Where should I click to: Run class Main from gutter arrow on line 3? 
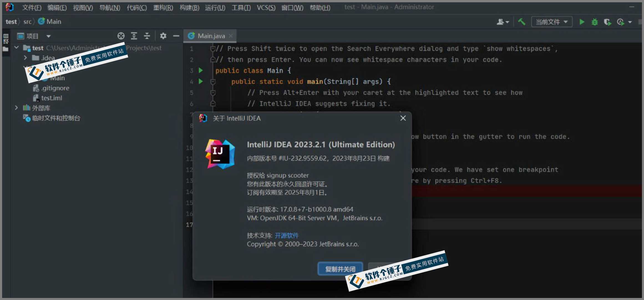(201, 71)
